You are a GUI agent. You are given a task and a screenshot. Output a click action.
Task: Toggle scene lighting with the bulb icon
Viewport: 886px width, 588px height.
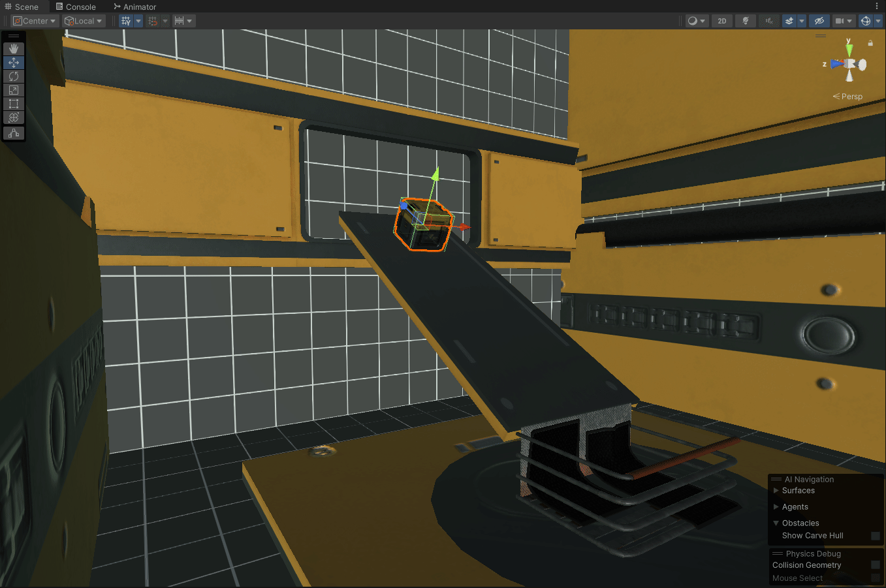pyautogui.click(x=745, y=20)
